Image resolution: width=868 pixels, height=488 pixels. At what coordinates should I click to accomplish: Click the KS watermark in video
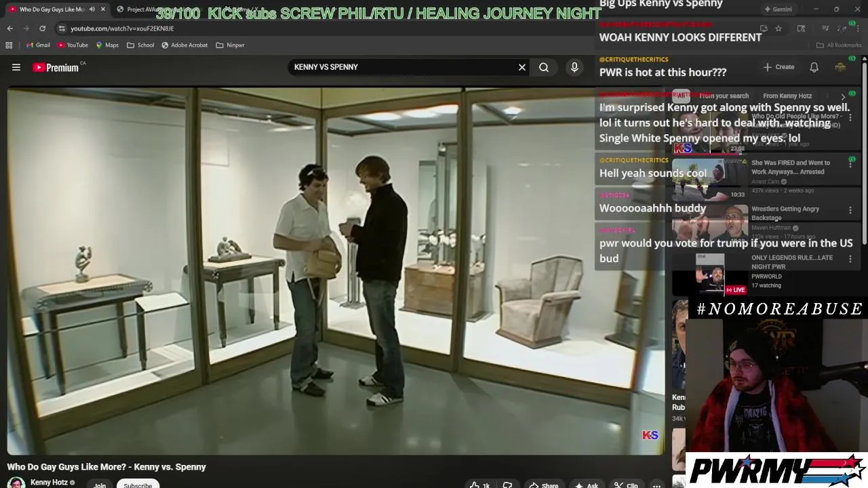[x=650, y=435]
